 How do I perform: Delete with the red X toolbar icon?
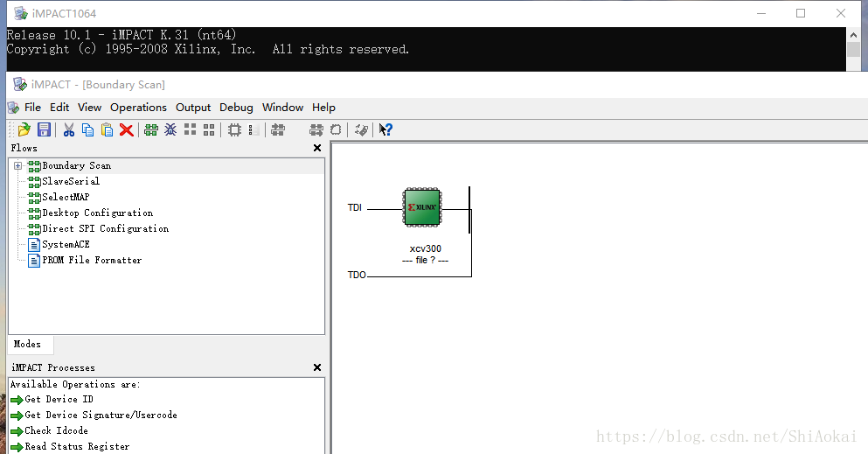point(126,129)
